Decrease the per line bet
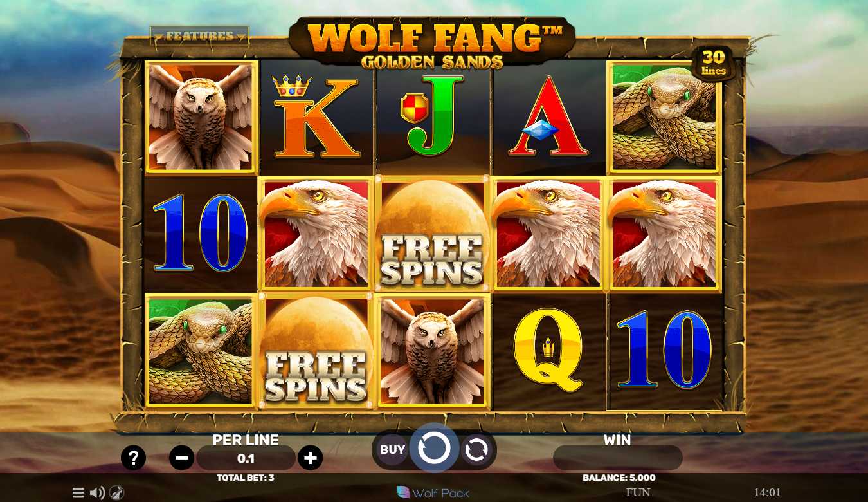The height and width of the screenshot is (502, 868). click(x=182, y=458)
